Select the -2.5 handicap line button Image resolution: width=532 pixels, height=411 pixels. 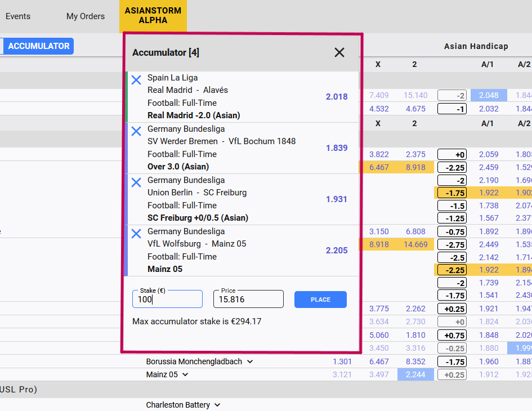click(x=452, y=257)
